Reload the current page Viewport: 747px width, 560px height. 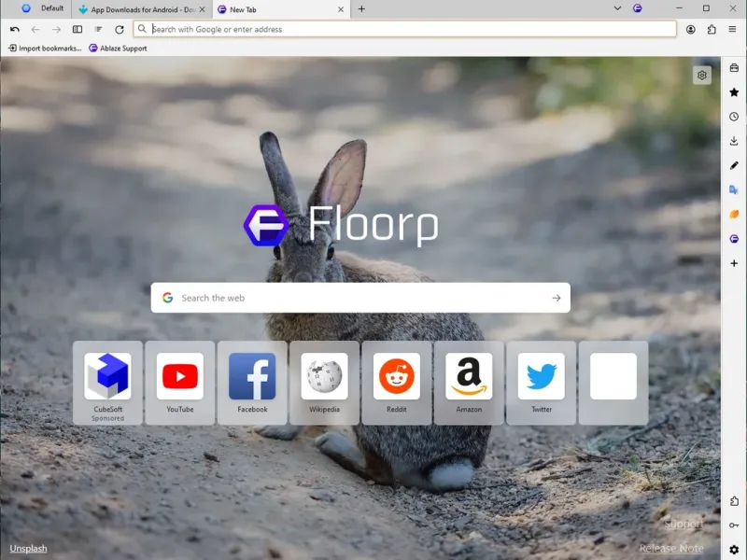[x=120, y=30]
